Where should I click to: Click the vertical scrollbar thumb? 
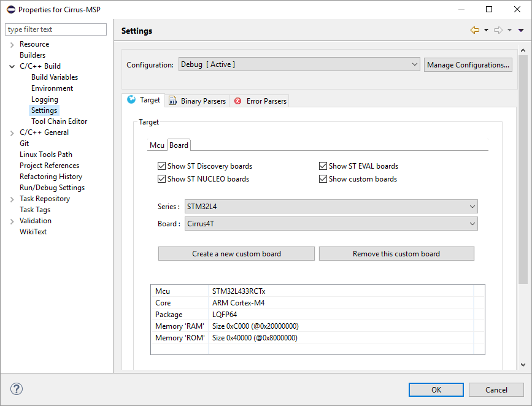click(x=523, y=170)
